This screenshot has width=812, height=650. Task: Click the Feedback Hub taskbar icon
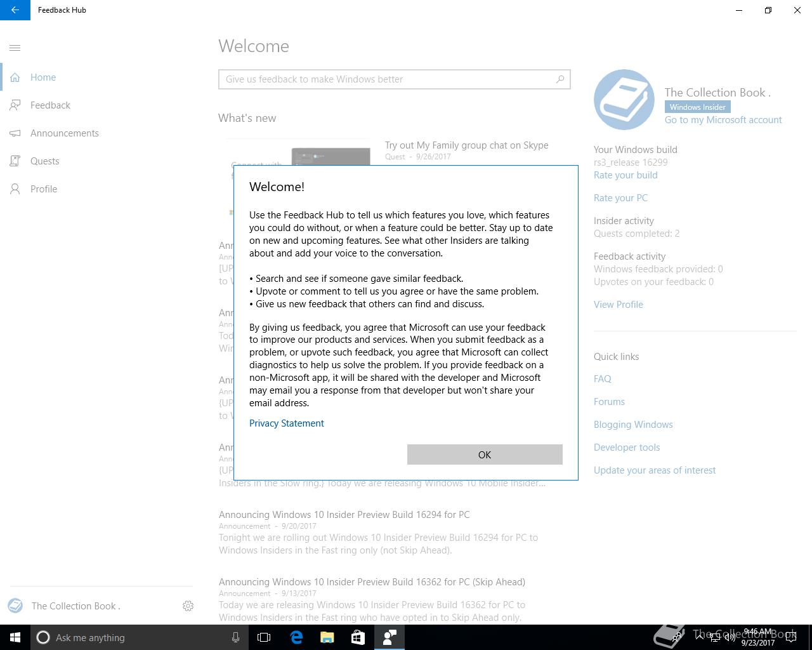coord(390,637)
